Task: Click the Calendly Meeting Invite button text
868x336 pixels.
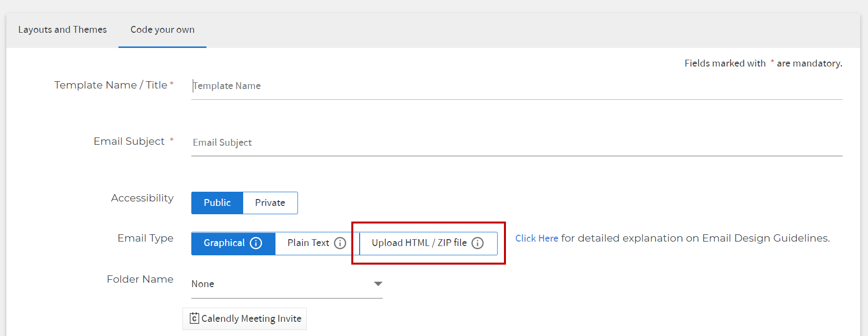Action: tap(251, 319)
